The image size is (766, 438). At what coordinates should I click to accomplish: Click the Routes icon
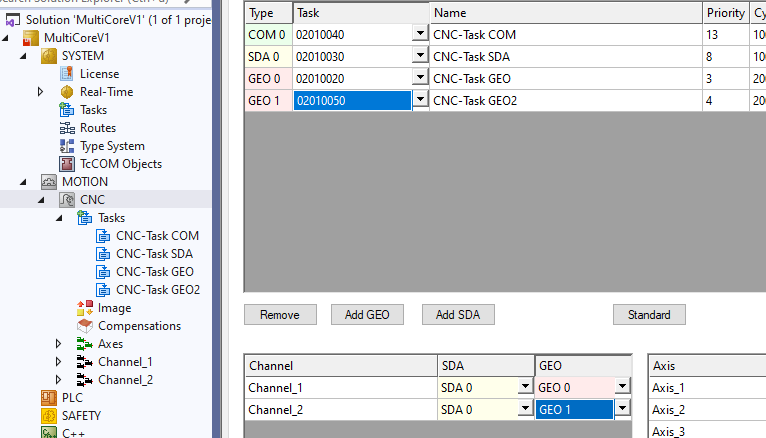click(67, 128)
